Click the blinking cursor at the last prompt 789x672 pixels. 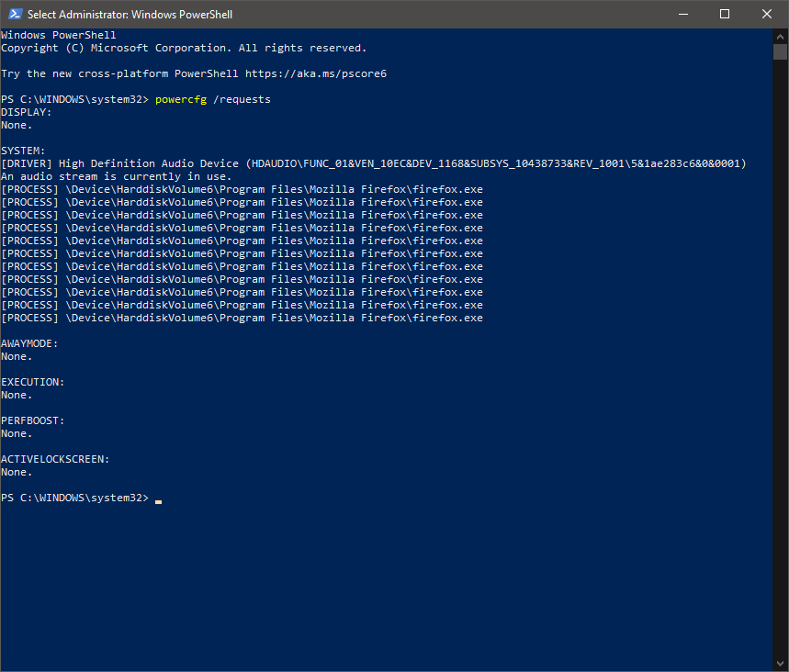(x=159, y=501)
